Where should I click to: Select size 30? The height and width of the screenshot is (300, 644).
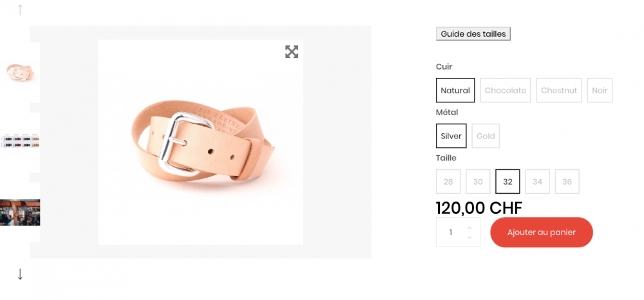[478, 182]
